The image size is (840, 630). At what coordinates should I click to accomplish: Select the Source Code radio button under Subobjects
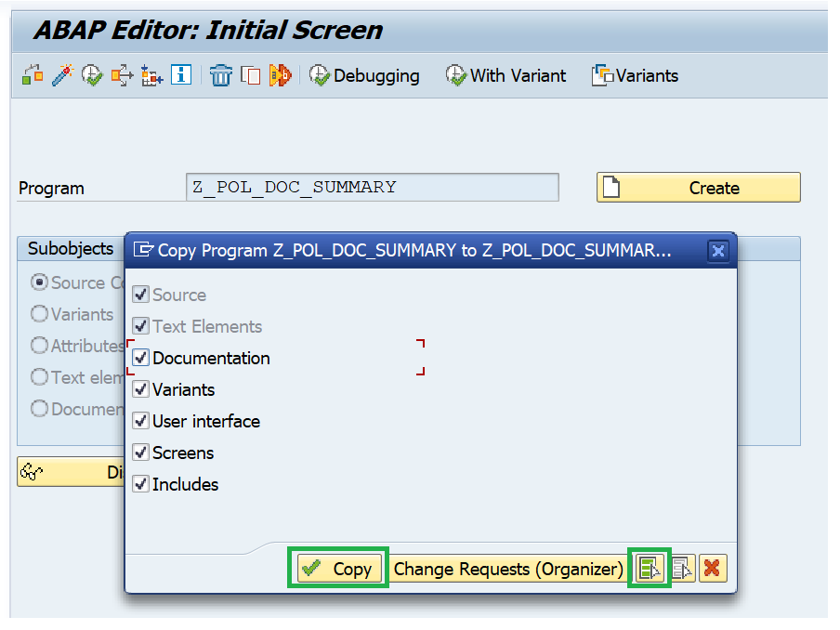(39, 282)
